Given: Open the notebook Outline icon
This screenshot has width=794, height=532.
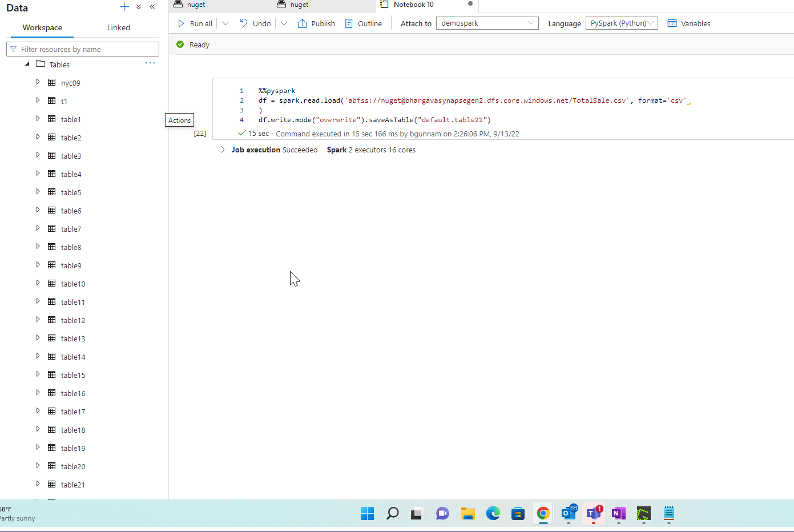Looking at the screenshot, I should [349, 23].
